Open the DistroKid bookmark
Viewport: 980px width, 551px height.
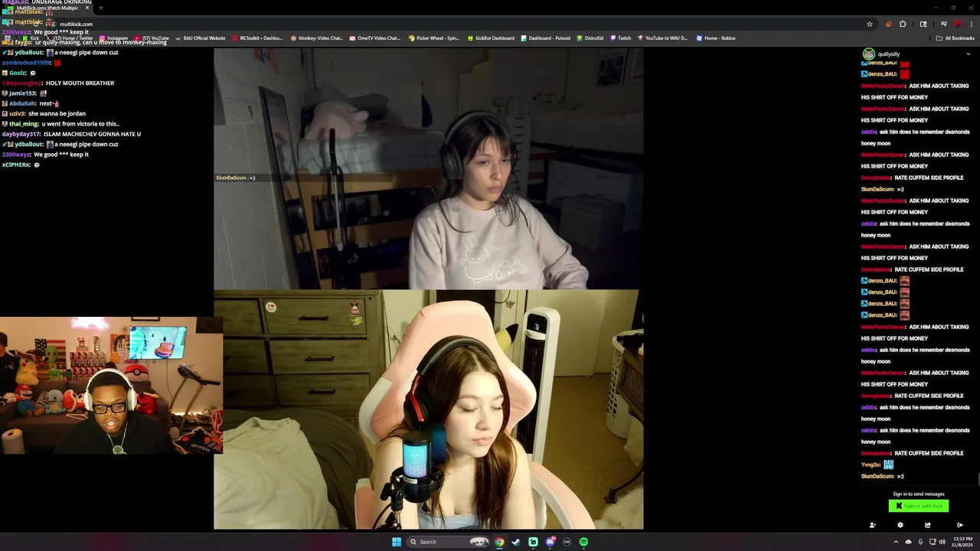pos(590,38)
